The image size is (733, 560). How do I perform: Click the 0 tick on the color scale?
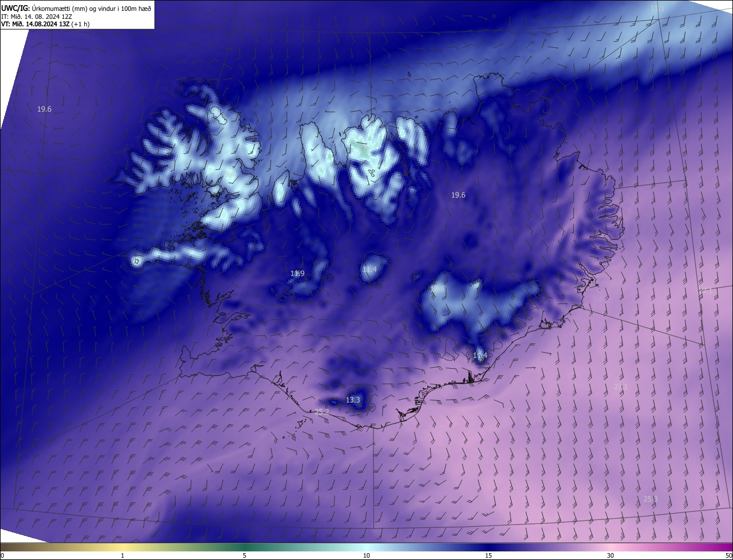coord(2,555)
